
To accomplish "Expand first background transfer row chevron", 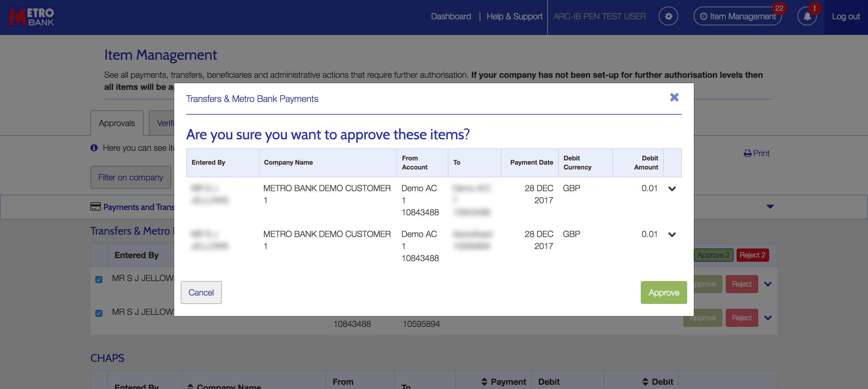I will click(x=768, y=284).
